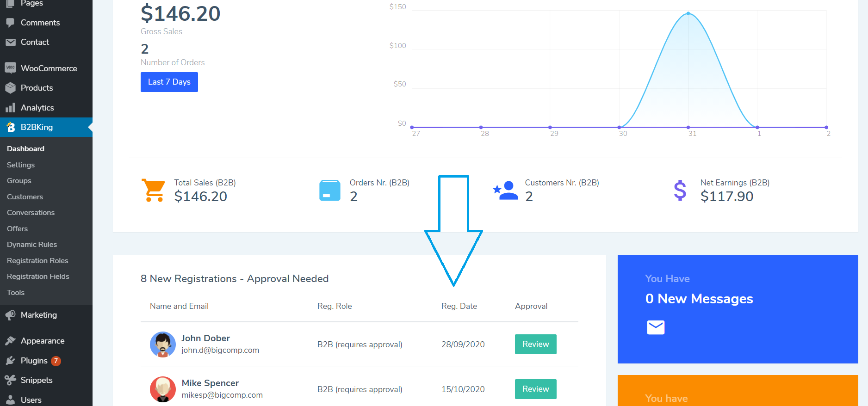Screen dimensions: 868x406
Task: Click the Approval column header
Action: [531, 306]
